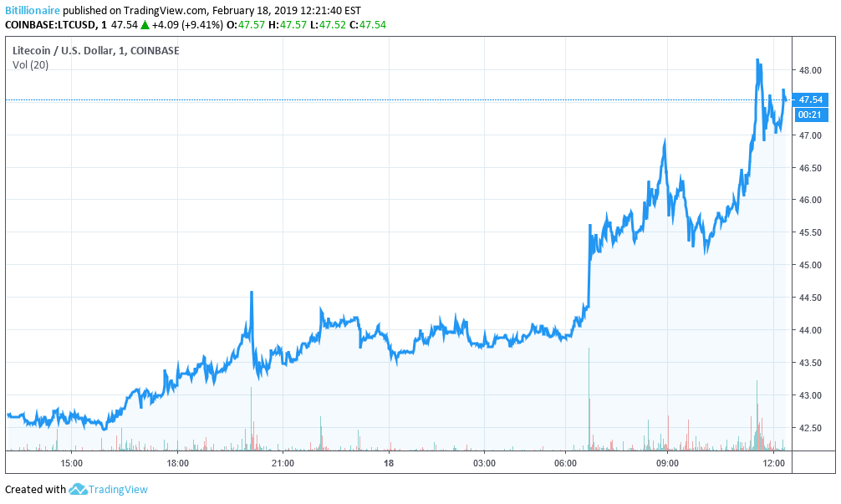Click the 48.00 price axis label
841x504 pixels.
[x=808, y=70]
